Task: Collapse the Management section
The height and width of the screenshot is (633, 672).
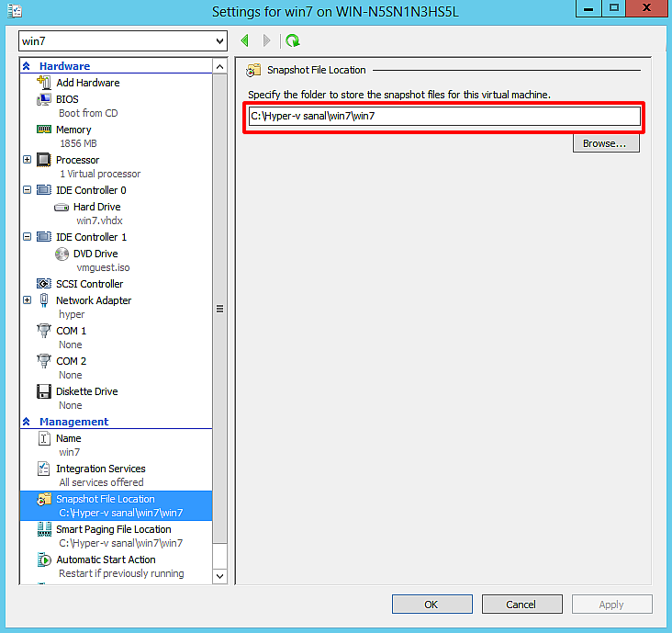Action: coord(26,422)
